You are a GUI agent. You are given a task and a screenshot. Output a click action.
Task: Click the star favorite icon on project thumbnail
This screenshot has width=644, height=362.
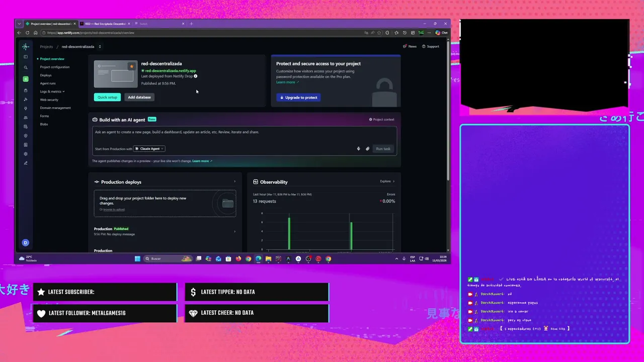pyautogui.click(x=131, y=66)
